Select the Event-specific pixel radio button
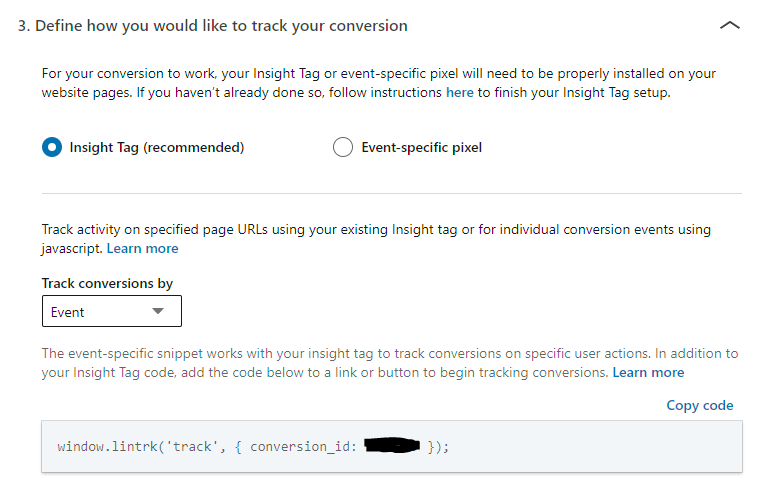 pyautogui.click(x=343, y=147)
